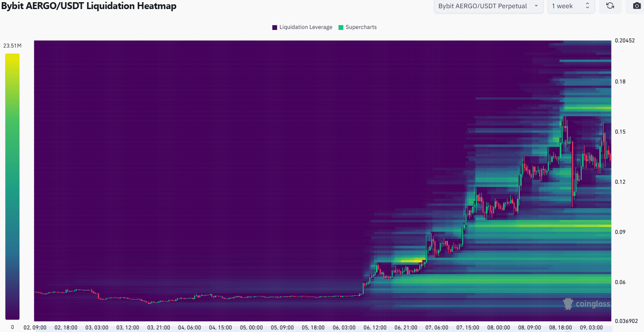This screenshot has width=644, height=332.
Task: Click the arrow on the pair selector
Action: [x=536, y=6]
